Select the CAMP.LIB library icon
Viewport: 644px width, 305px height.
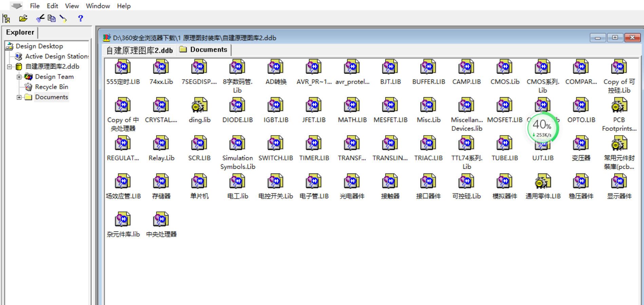coord(467,67)
